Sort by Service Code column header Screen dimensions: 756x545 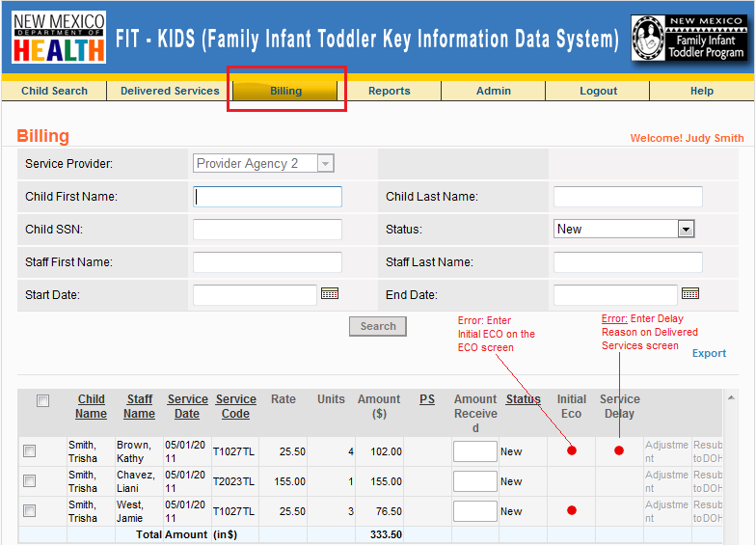[235, 406]
